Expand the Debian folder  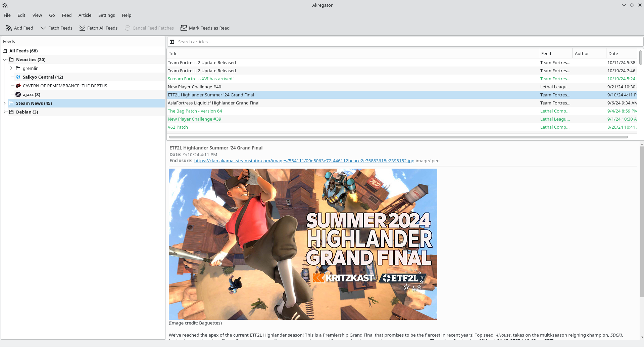pos(5,112)
